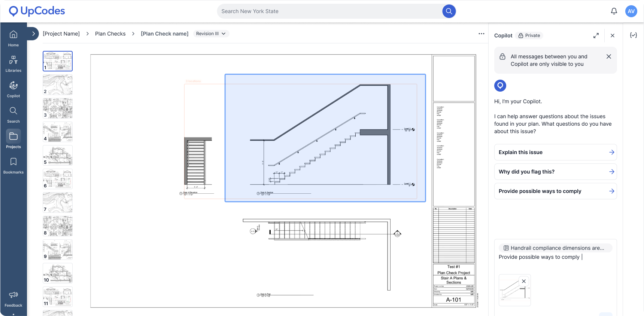Open the three-dots more options menu
This screenshot has width=644, height=316.
(x=482, y=34)
